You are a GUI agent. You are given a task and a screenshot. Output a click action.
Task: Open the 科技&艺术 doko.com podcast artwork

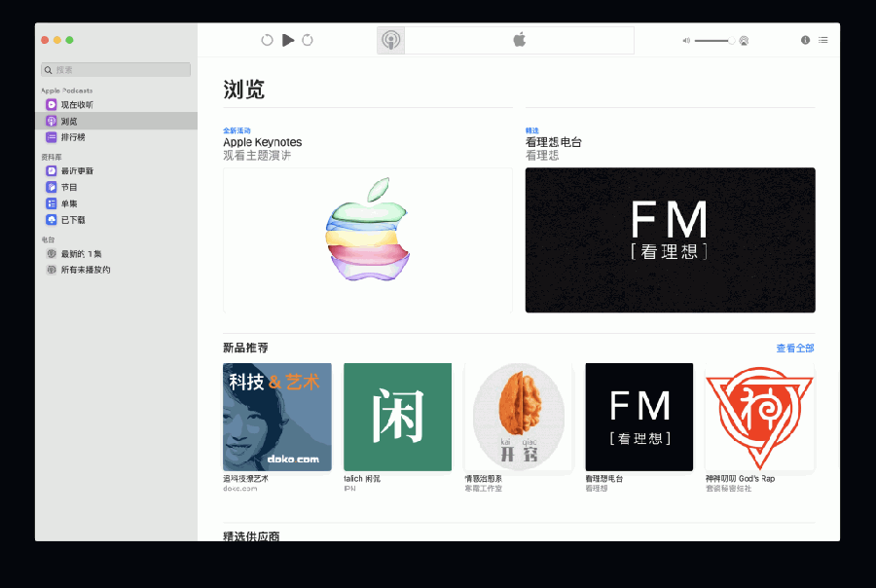277,417
